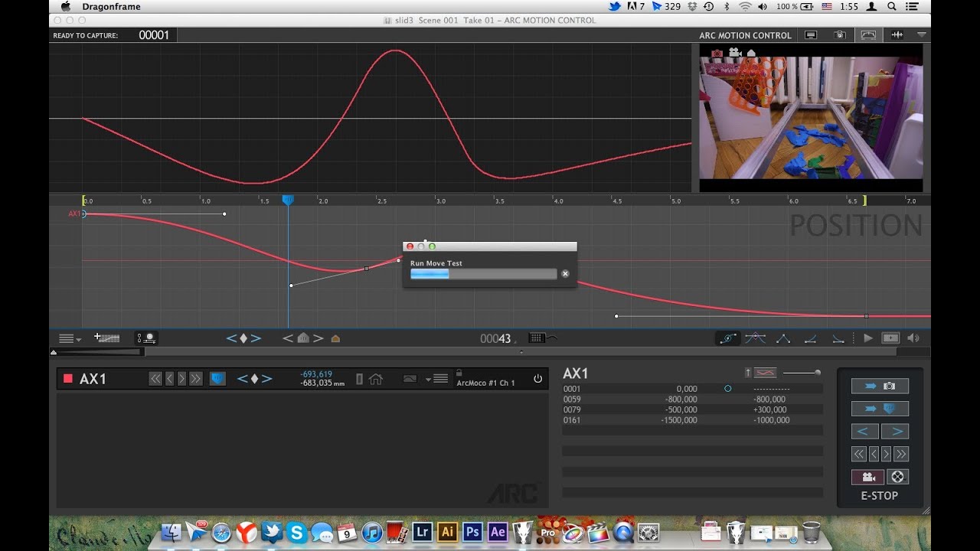Play the motion control move
This screenshot has height=551, width=980.
868,337
